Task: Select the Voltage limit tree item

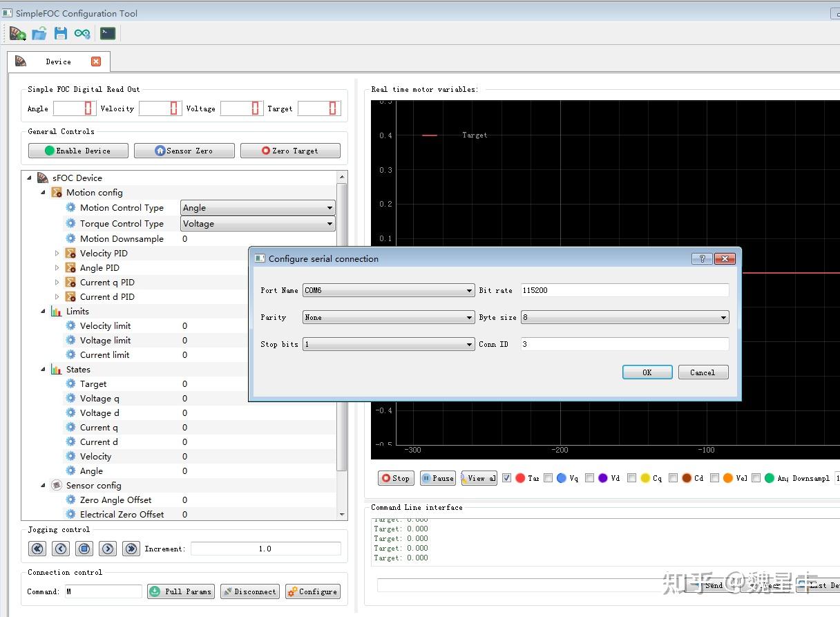Action: click(105, 341)
